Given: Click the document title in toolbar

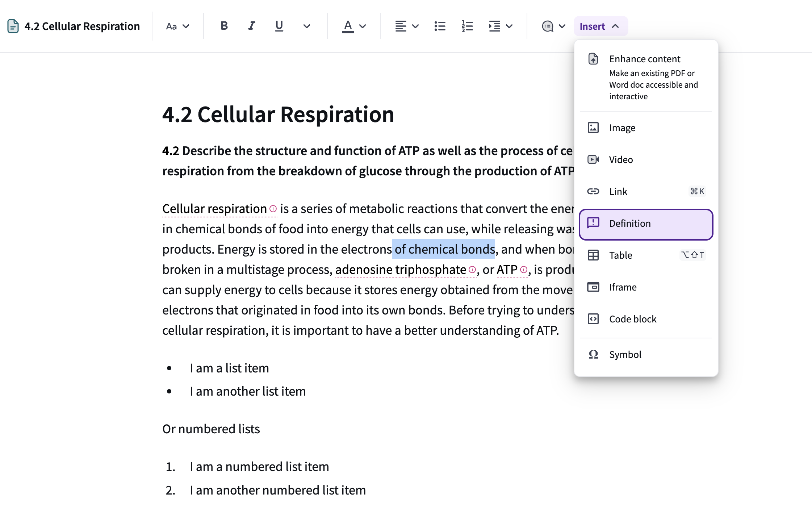Looking at the screenshot, I should point(82,26).
